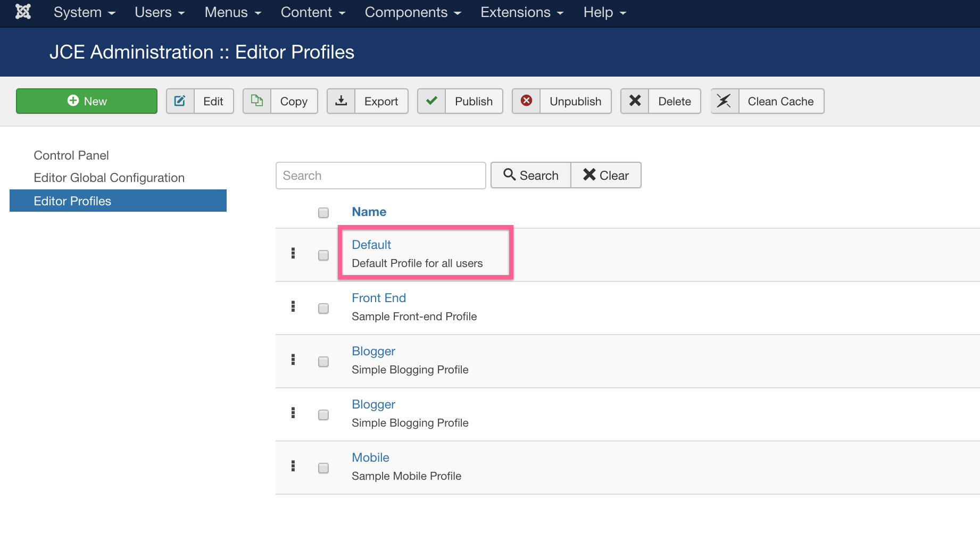The width and height of the screenshot is (980, 533).
Task: Click the Delete button label
Action: coord(675,101)
